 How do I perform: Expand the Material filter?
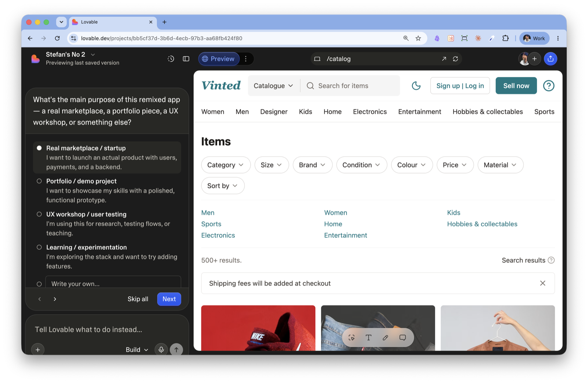pyautogui.click(x=500, y=165)
